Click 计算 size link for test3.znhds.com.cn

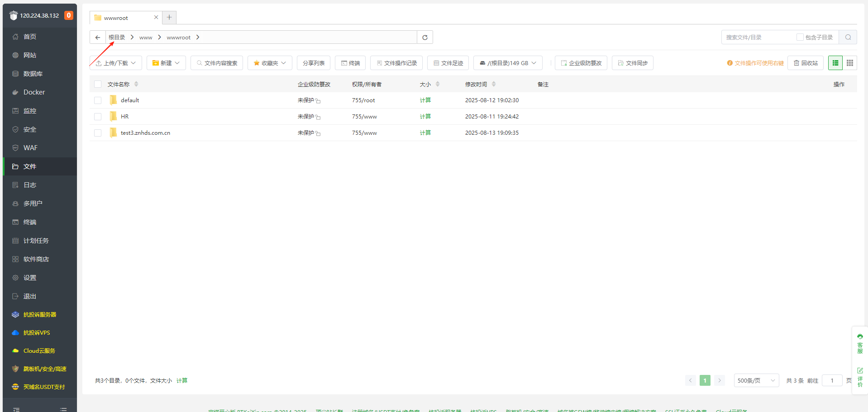coord(425,133)
